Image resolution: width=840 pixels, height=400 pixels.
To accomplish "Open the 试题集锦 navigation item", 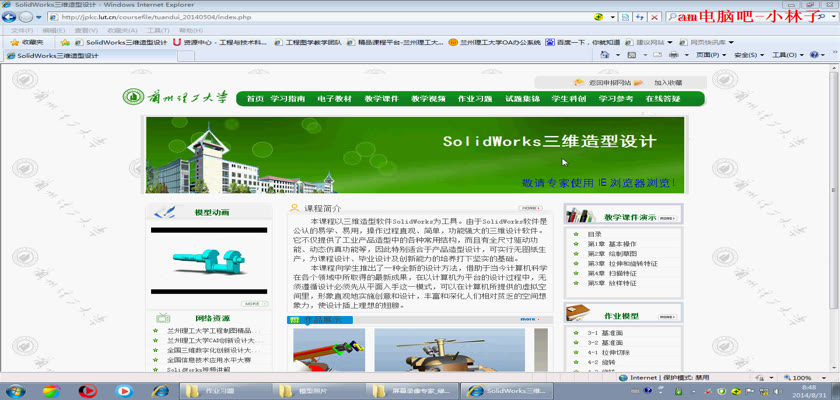I will (x=522, y=99).
